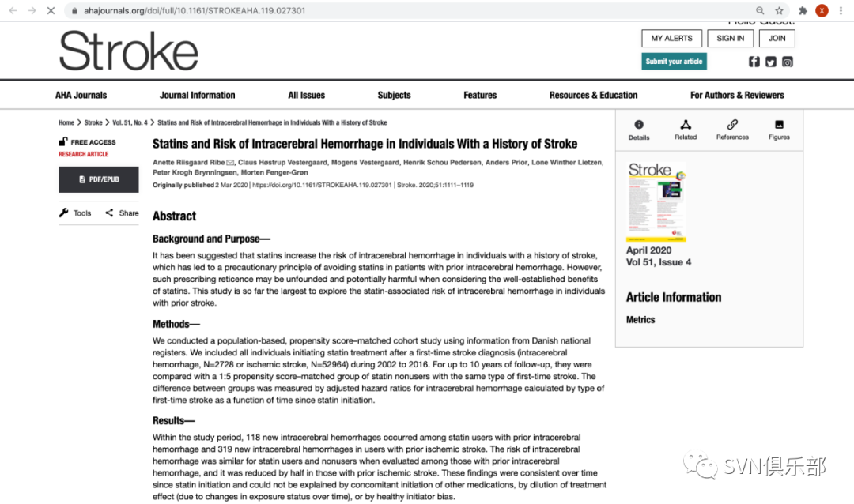854x504 pixels.
Task: Click the Share icon
Action: click(109, 213)
